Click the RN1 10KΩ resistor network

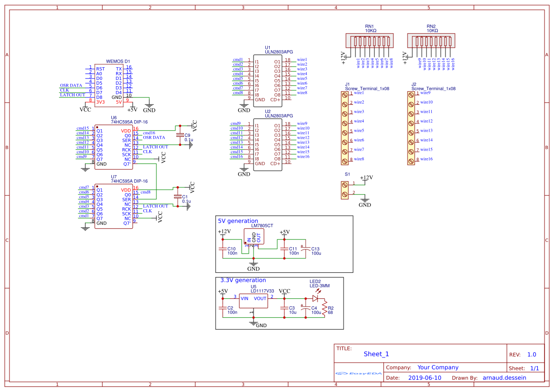(x=370, y=41)
